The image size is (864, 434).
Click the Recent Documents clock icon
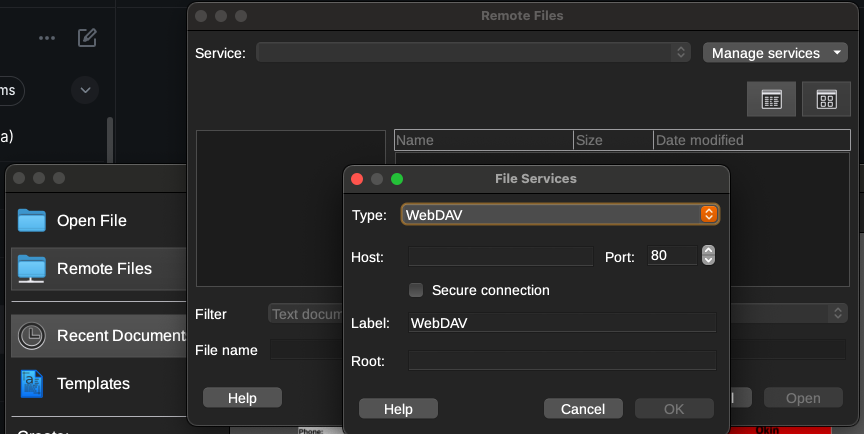(32, 335)
